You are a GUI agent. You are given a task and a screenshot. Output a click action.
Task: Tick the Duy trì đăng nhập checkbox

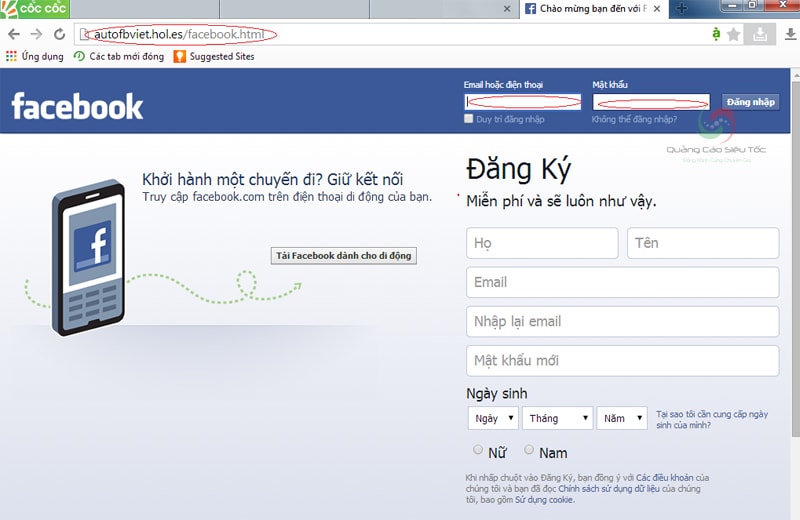click(468, 119)
